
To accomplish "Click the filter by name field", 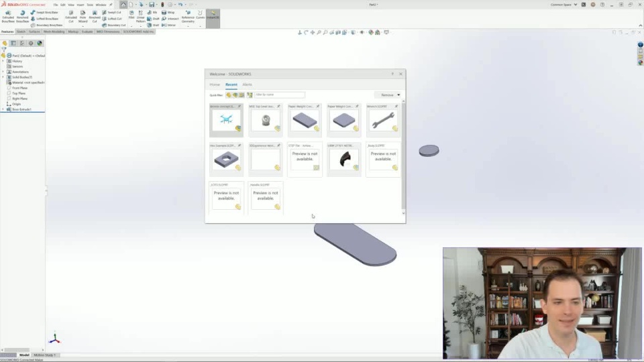I will coord(280,95).
